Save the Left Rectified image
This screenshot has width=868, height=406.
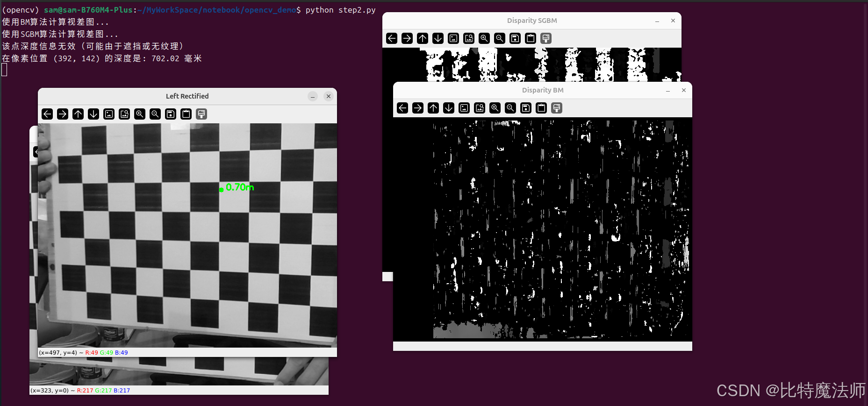click(x=171, y=114)
